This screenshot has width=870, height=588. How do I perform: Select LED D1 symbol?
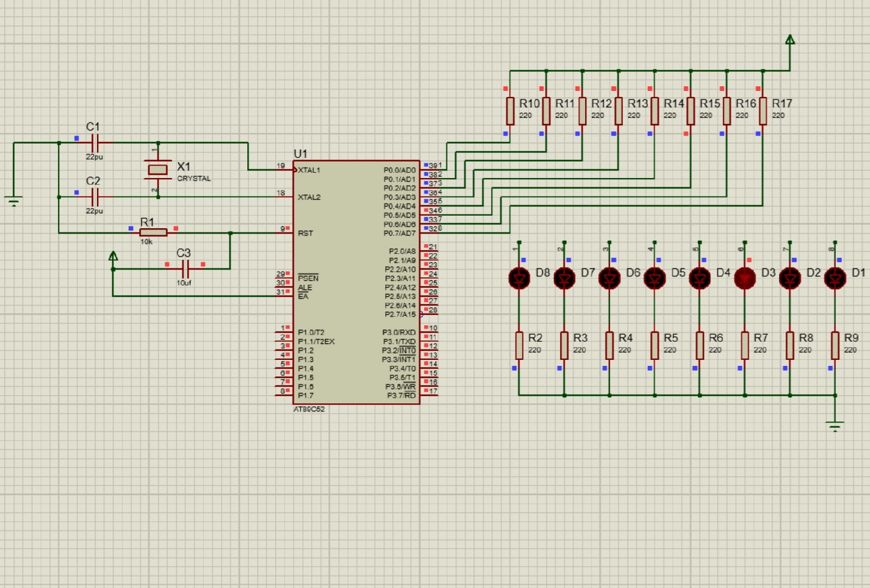pyautogui.click(x=835, y=279)
